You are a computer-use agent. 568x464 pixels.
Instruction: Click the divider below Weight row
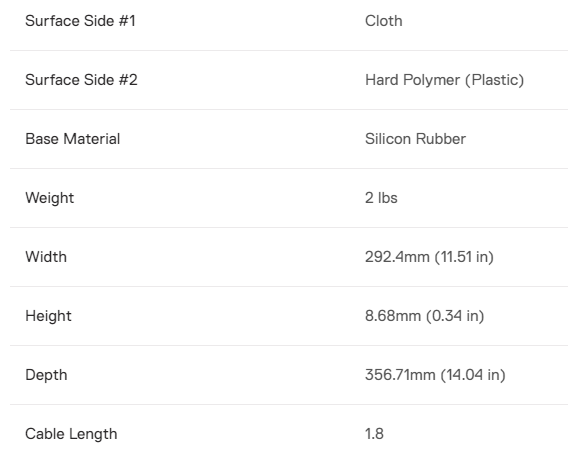(289, 227)
